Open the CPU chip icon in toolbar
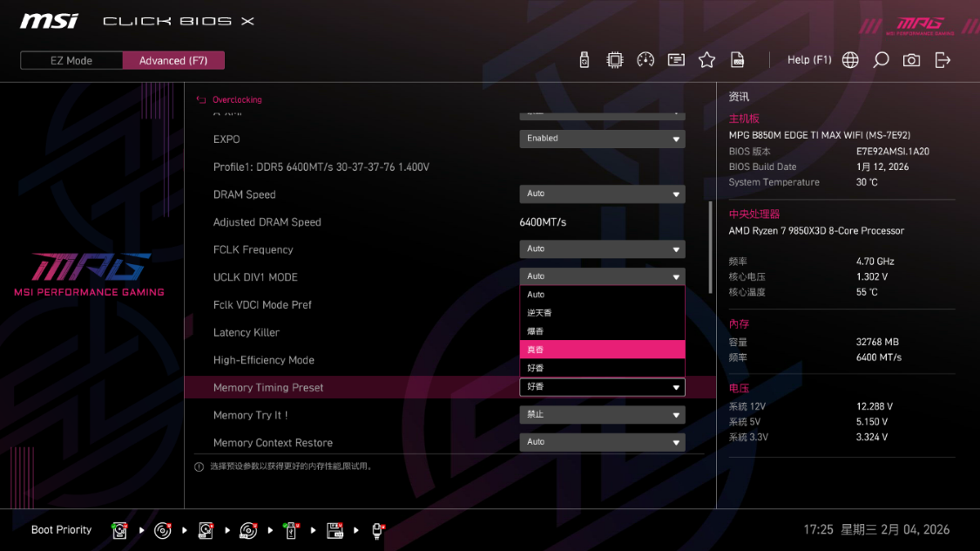 [x=614, y=60]
